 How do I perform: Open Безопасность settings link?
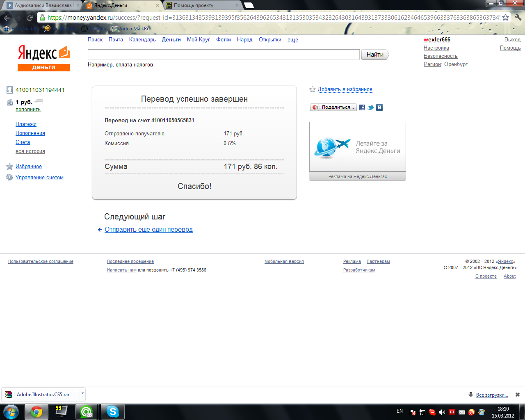(x=441, y=56)
